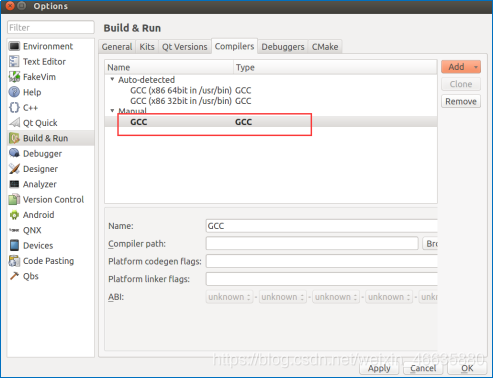The image size is (494, 378).
Task: Click the Clone button
Action: (x=461, y=84)
